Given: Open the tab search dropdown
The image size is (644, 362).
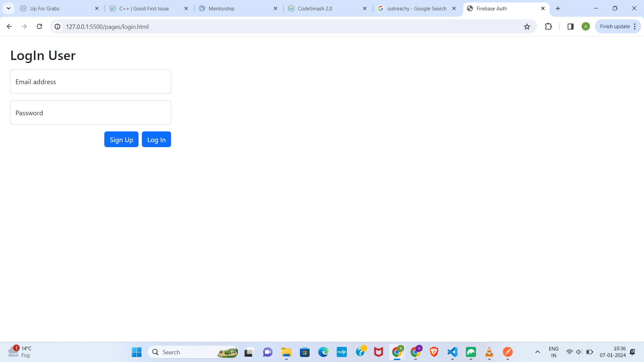Looking at the screenshot, I should coord(8,8).
